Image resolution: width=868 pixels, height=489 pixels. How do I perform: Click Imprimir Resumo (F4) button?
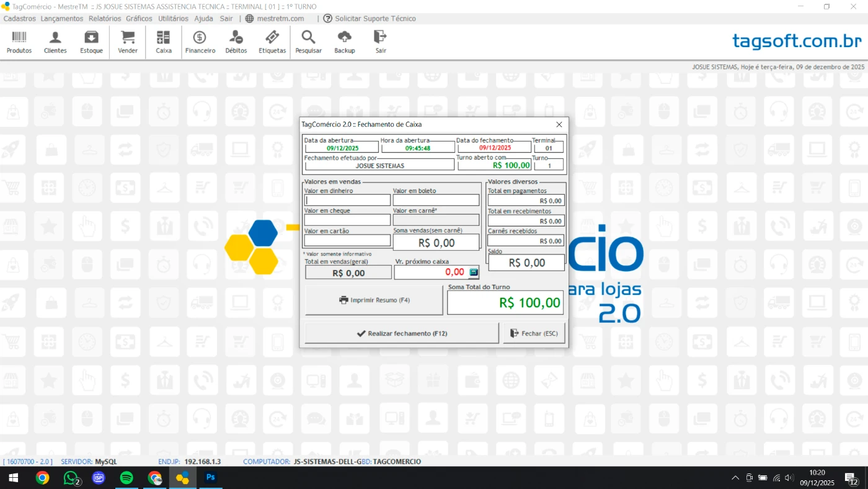[x=374, y=300]
